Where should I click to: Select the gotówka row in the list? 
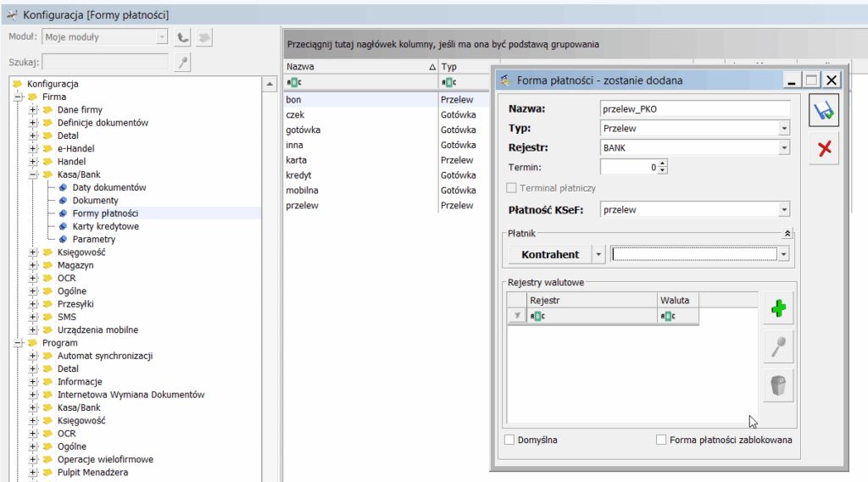(x=303, y=130)
